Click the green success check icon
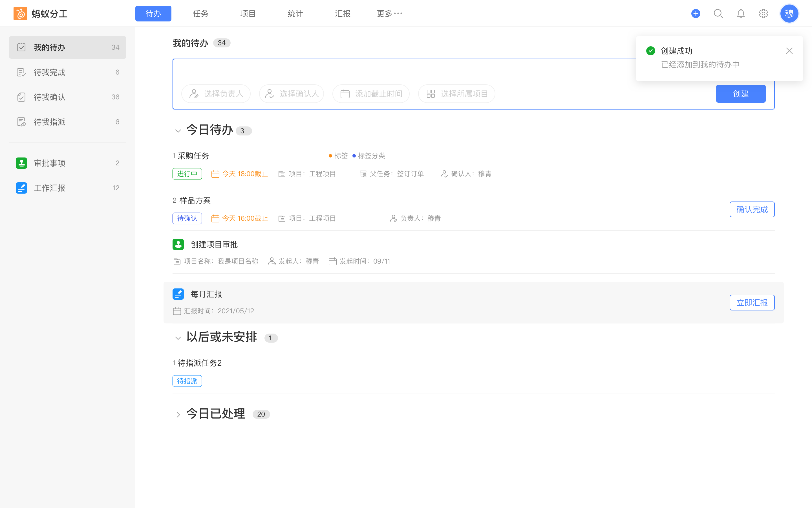The height and width of the screenshot is (508, 812). (651, 51)
